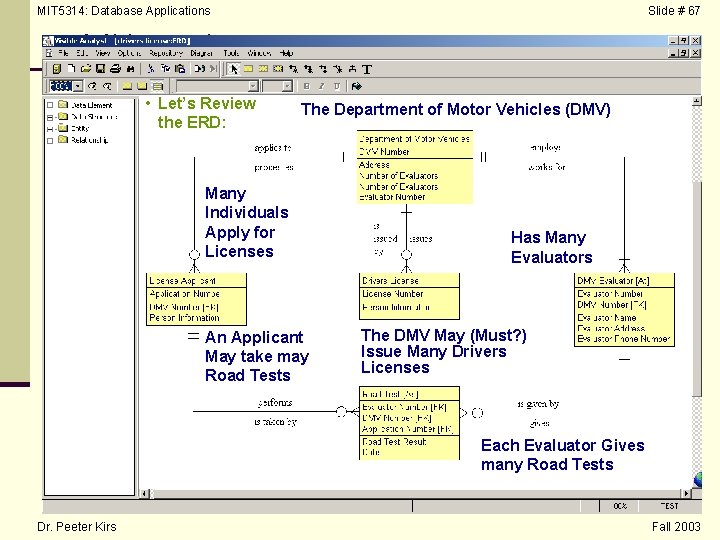Select the Road Test entity box
The image size is (720, 540).
point(409,423)
